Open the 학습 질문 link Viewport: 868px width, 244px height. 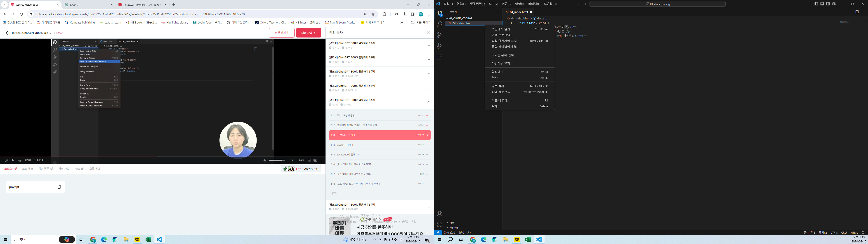pyautogui.click(x=45, y=169)
